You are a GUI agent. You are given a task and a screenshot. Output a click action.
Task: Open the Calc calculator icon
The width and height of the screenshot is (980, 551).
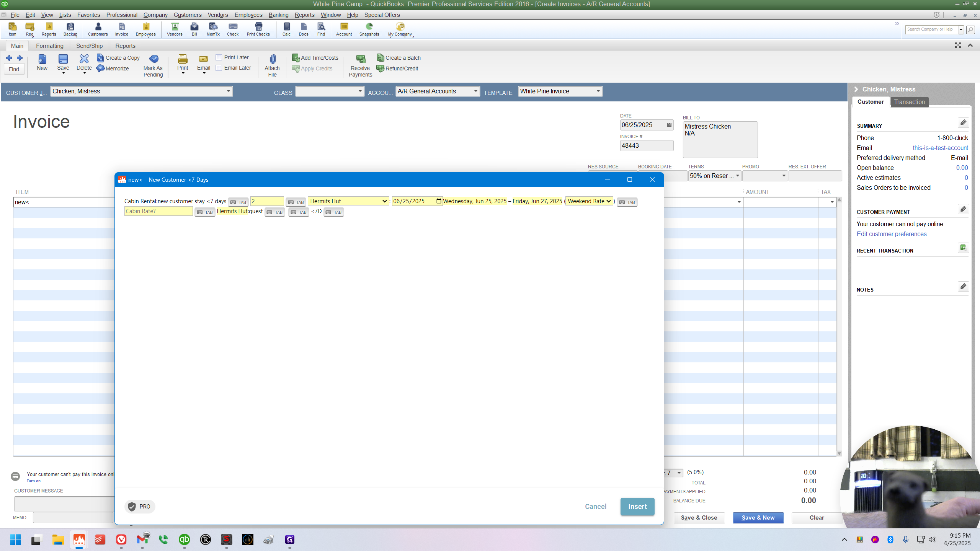pyautogui.click(x=287, y=29)
